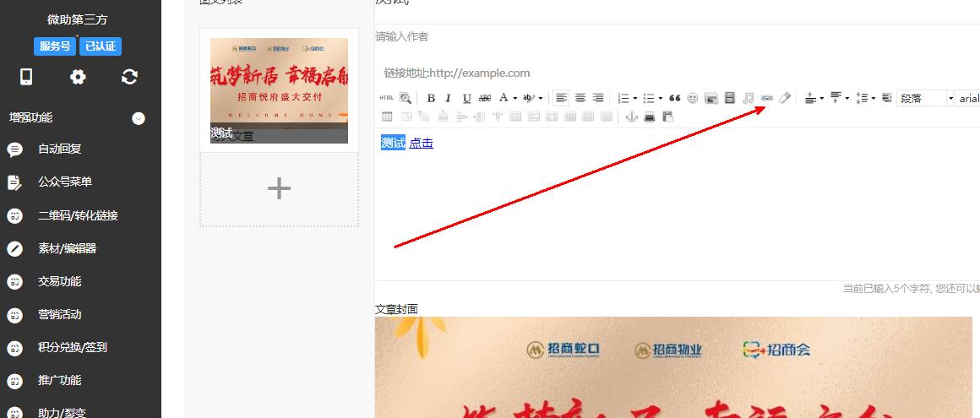The width and height of the screenshot is (980, 418).
Task: Toggle italic formatting
Action: coord(448,98)
